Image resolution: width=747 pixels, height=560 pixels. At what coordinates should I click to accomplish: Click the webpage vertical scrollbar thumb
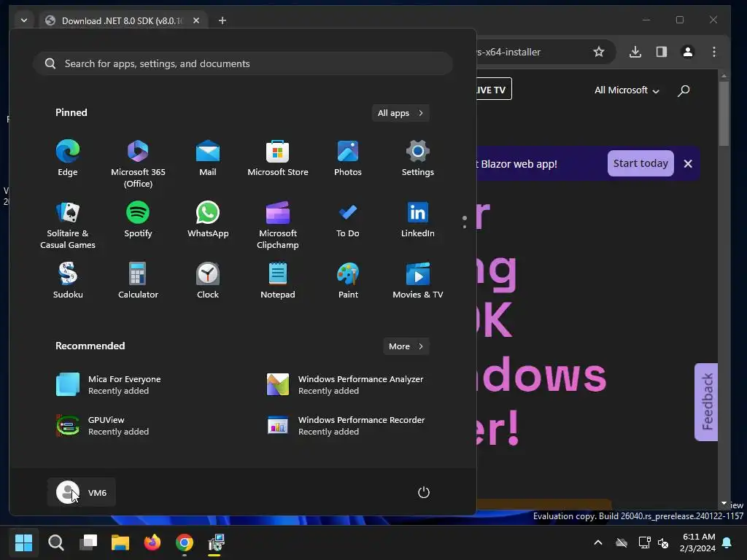point(724,113)
